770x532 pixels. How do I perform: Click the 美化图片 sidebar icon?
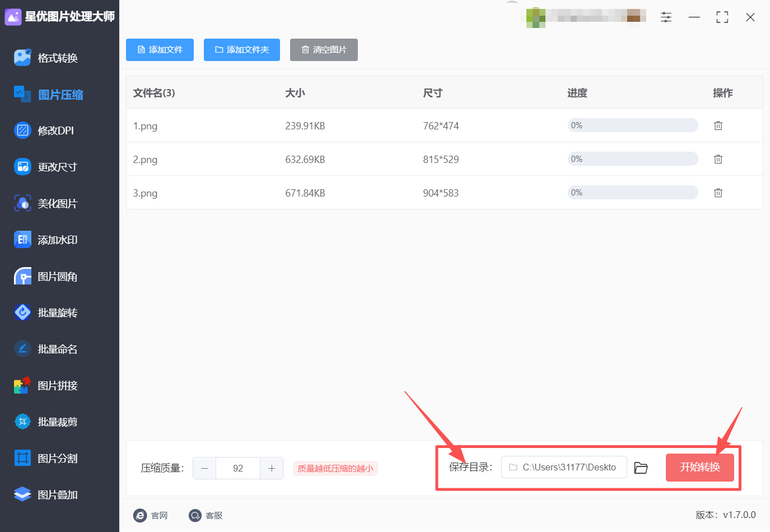tap(22, 203)
